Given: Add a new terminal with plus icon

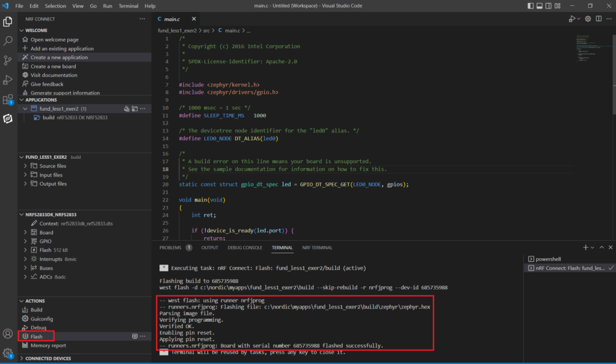Looking at the screenshot, I should tap(585, 247).
